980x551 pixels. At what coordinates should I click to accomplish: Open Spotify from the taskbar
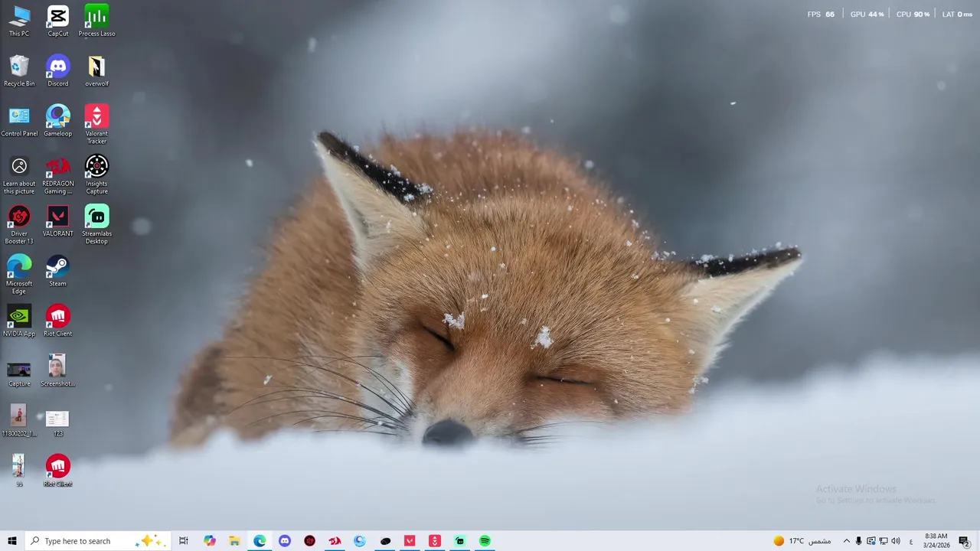click(x=485, y=541)
